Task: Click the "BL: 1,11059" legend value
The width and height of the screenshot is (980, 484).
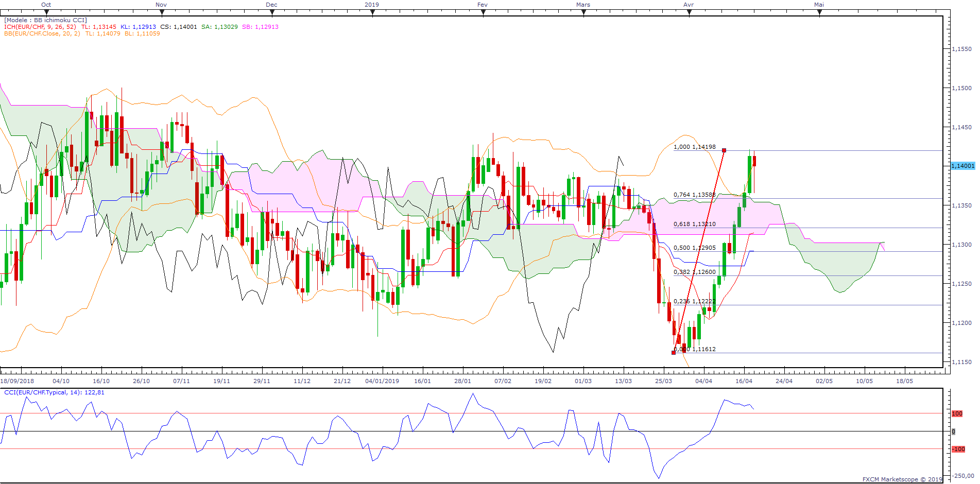Action: tap(142, 33)
